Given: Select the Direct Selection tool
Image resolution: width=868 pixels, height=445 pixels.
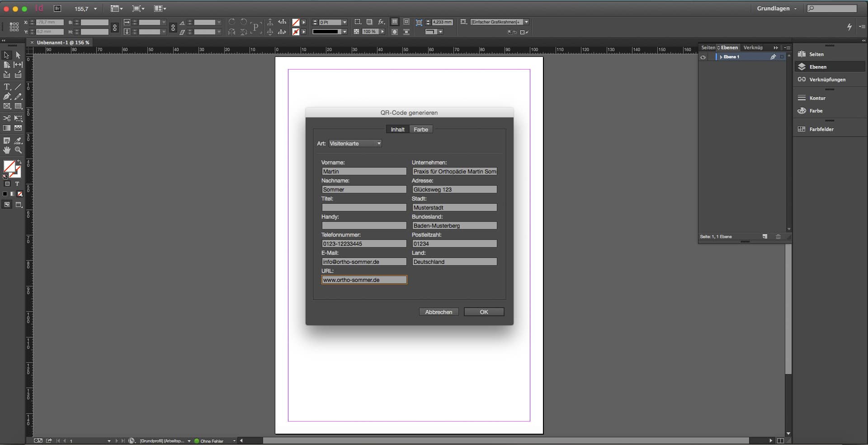Looking at the screenshot, I should 18,55.
